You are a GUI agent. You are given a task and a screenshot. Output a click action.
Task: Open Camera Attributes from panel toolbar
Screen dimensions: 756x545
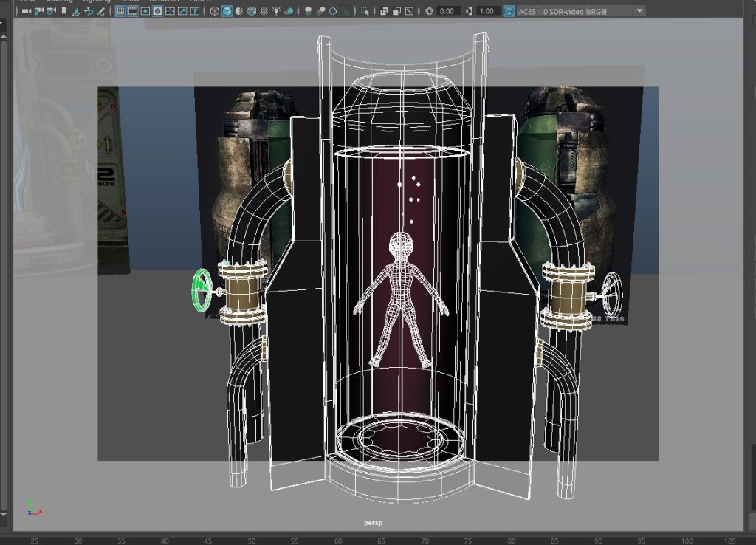(51, 11)
